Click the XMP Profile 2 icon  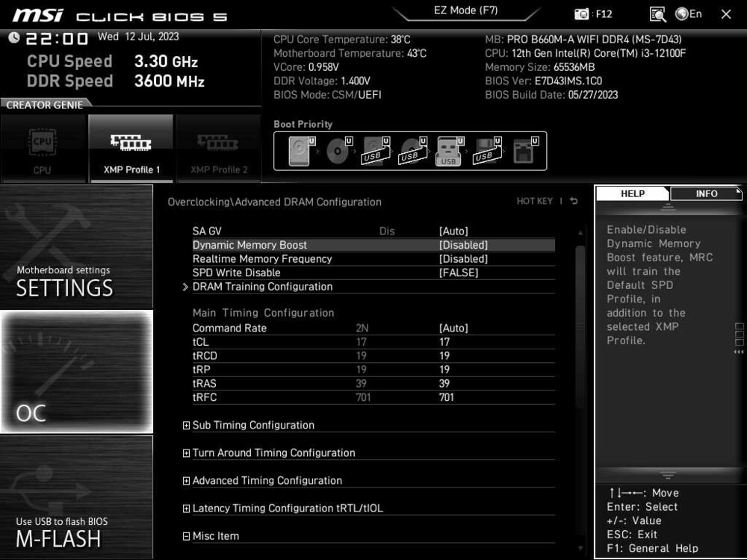tap(219, 147)
